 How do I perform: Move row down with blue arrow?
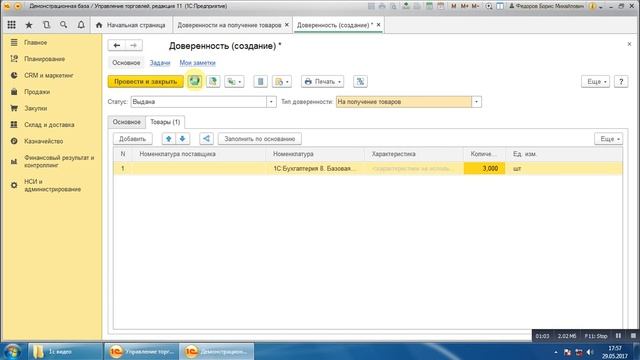pyautogui.click(x=182, y=139)
